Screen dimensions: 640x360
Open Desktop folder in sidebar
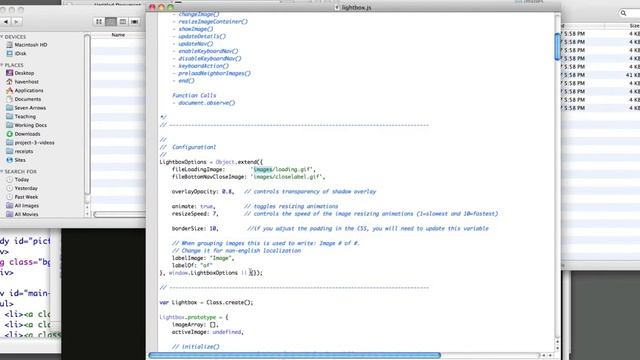click(20, 73)
